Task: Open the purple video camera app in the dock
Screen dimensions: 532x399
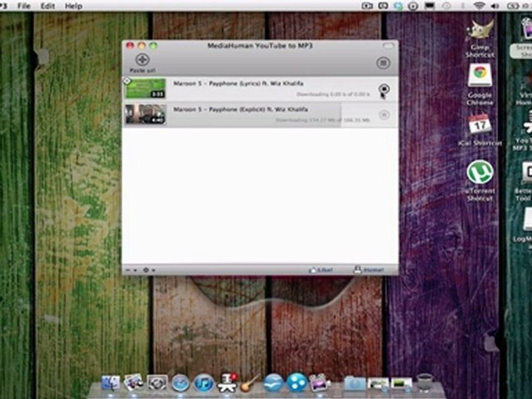Action: tap(320, 383)
